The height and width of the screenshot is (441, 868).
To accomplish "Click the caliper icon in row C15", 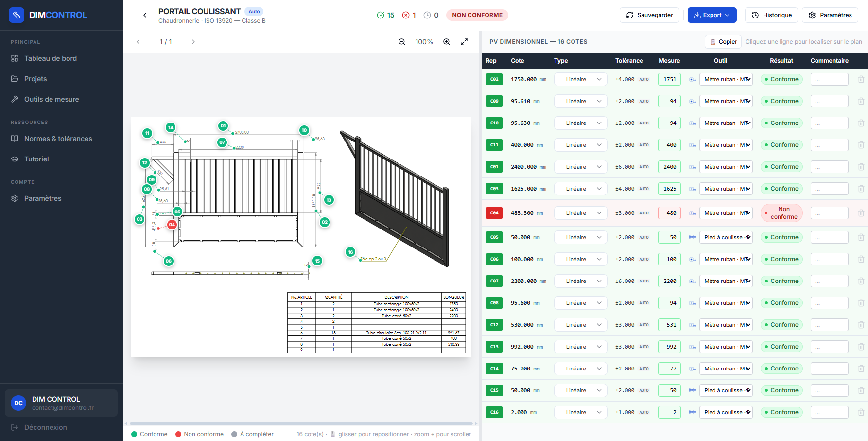I will [693, 390].
